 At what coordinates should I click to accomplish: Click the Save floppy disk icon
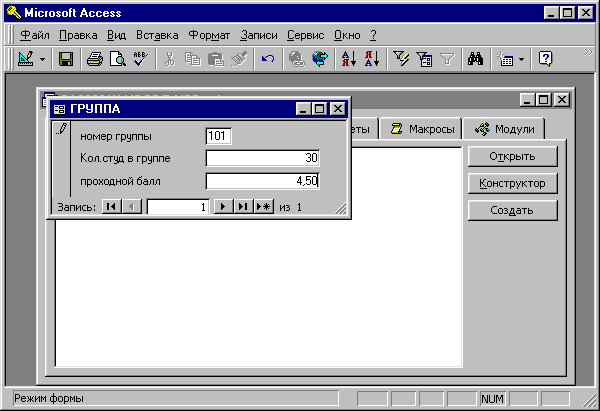click(66, 59)
